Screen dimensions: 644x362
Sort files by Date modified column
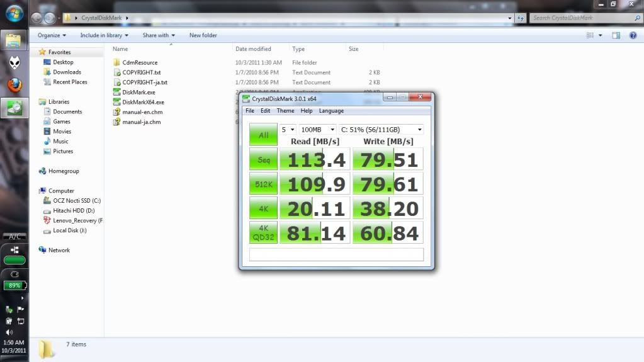253,49
